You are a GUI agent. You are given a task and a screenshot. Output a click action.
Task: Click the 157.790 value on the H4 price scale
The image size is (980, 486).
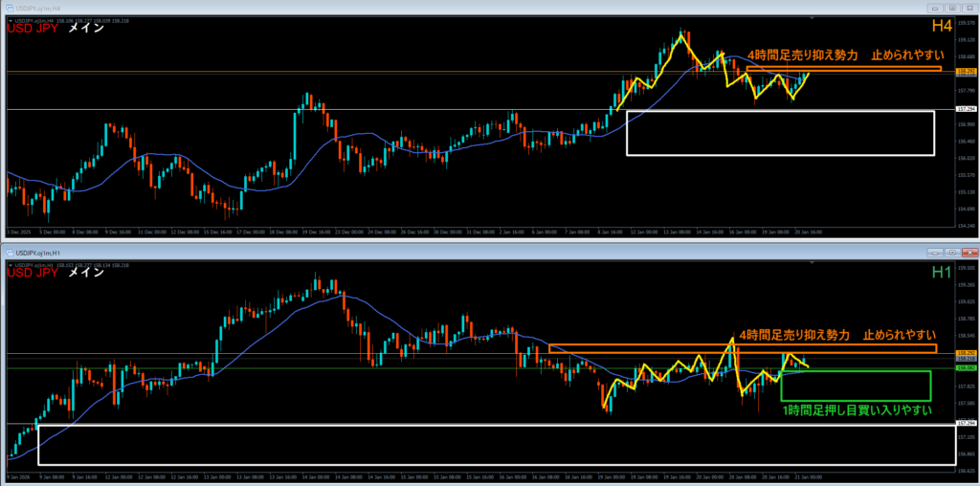pyautogui.click(x=966, y=91)
